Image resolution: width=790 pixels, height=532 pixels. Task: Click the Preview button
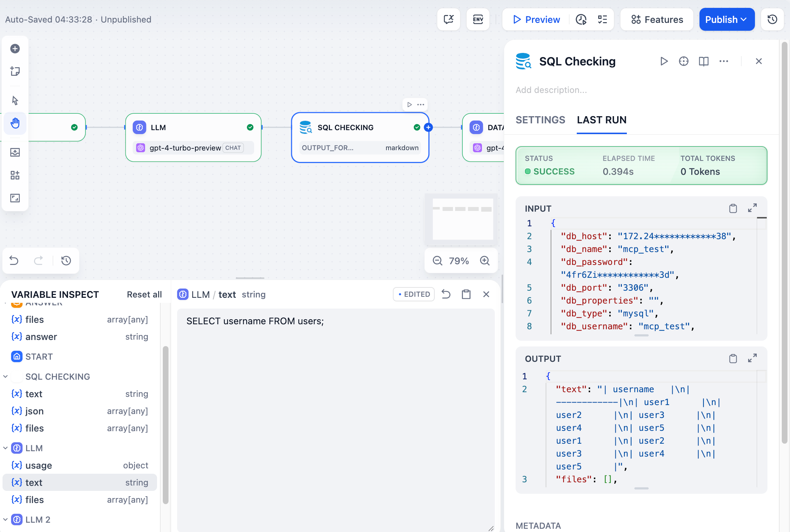pyautogui.click(x=536, y=19)
